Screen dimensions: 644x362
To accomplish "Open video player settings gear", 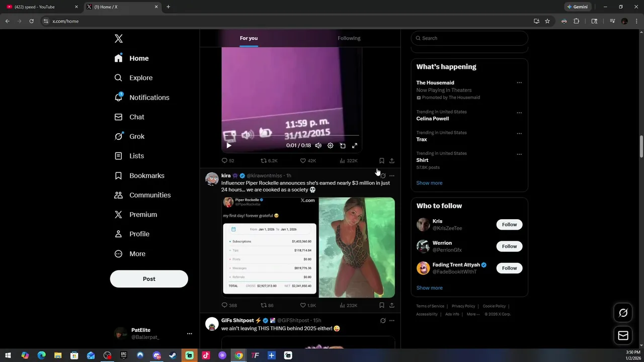I will [x=331, y=145].
